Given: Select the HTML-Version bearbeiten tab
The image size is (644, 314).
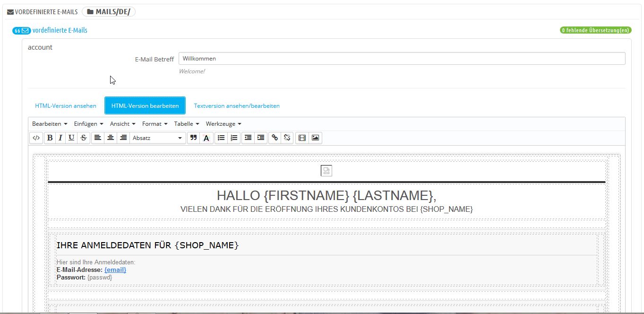Looking at the screenshot, I should [x=145, y=106].
